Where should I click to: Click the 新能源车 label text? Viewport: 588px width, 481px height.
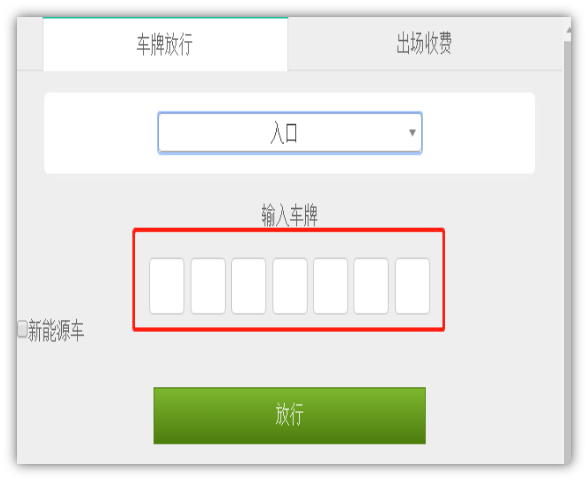point(56,330)
